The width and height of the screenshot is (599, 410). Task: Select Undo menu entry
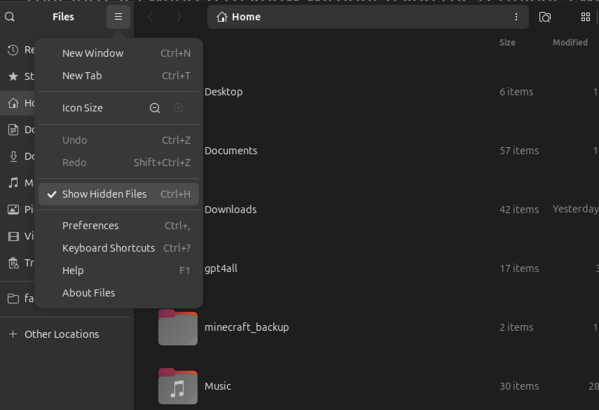pos(119,140)
